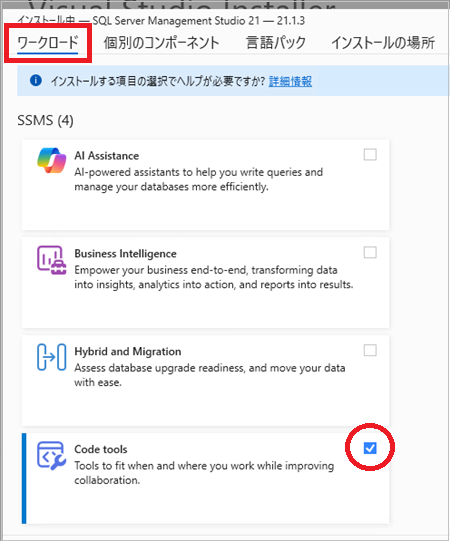The width and height of the screenshot is (450, 541).
Task: Select the 言語パック tab
Action: tap(276, 43)
